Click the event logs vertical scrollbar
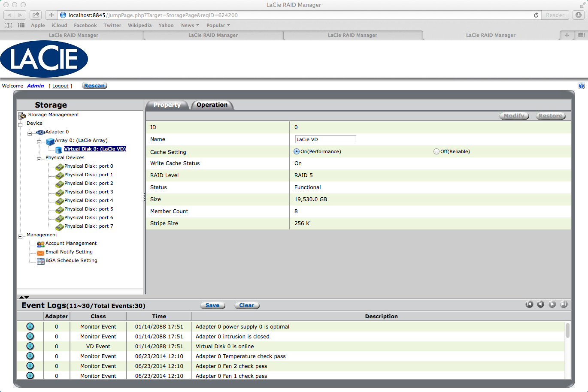The image size is (588, 392). 568,330
